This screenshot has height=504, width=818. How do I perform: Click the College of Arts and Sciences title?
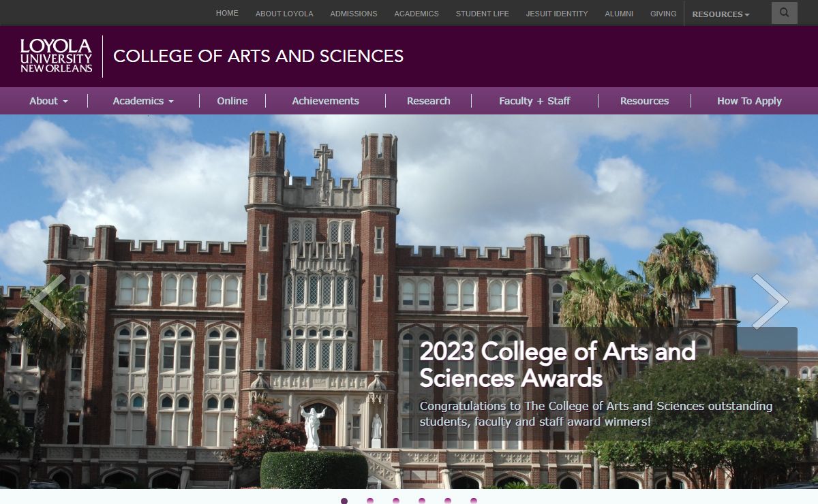(258, 56)
